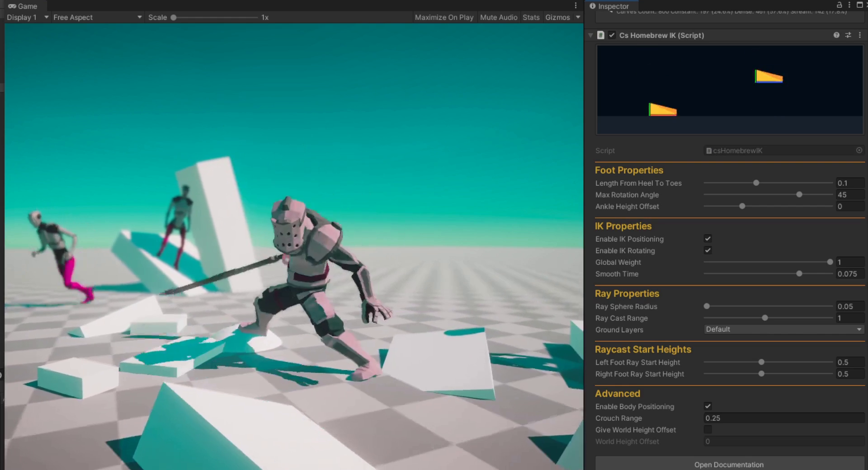Screen dimensions: 868x470
Task: Click the Ray Sphere Radius value field
Action: pos(850,306)
